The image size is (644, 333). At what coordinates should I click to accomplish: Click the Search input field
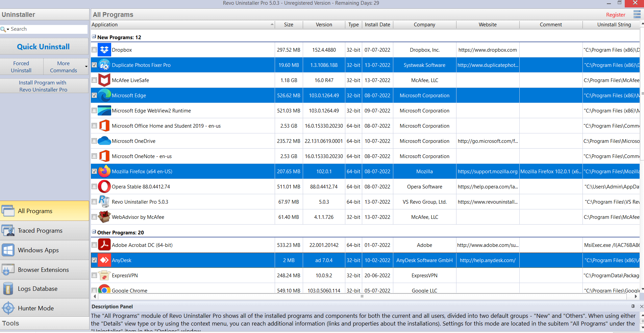point(47,29)
